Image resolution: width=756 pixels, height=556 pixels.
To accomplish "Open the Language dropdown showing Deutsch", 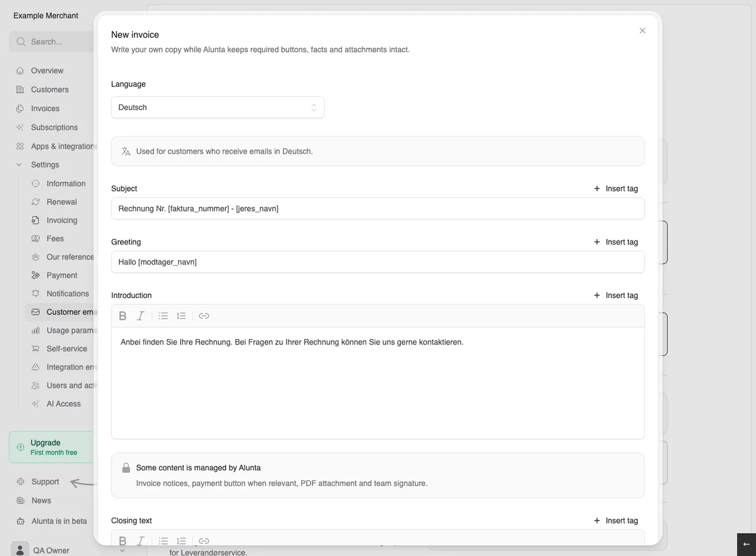I will tap(217, 108).
